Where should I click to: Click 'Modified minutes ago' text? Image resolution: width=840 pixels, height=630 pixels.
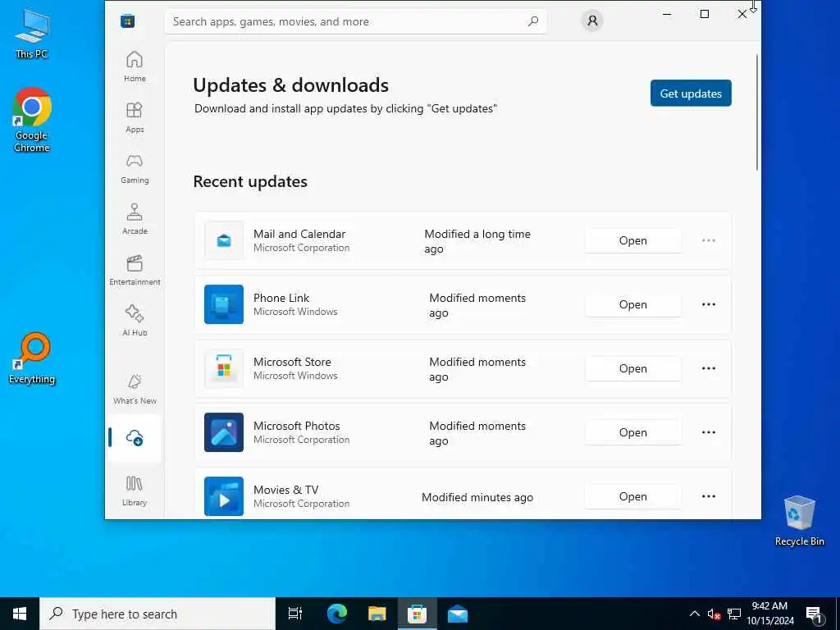(x=477, y=497)
